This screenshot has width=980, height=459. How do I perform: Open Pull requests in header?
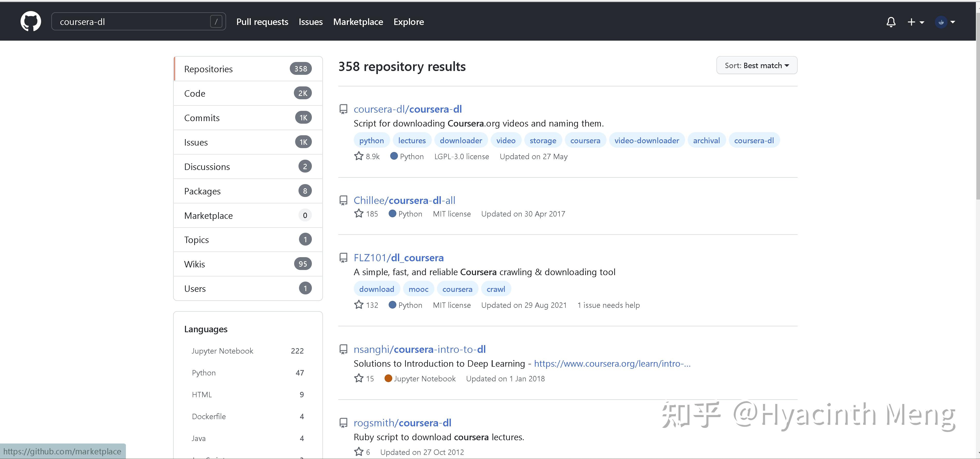[x=262, y=22]
